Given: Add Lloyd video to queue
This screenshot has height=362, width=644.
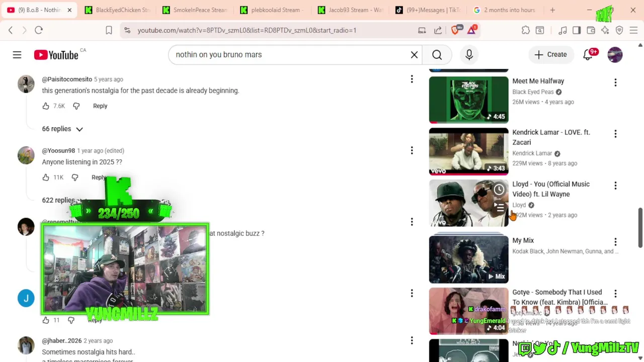Looking at the screenshot, I should click(x=499, y=207).
